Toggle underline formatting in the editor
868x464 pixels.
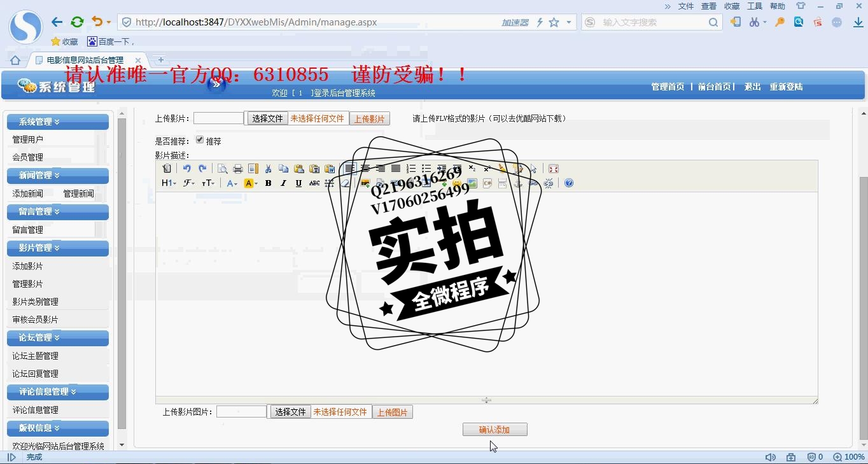(x=298, y=183)
